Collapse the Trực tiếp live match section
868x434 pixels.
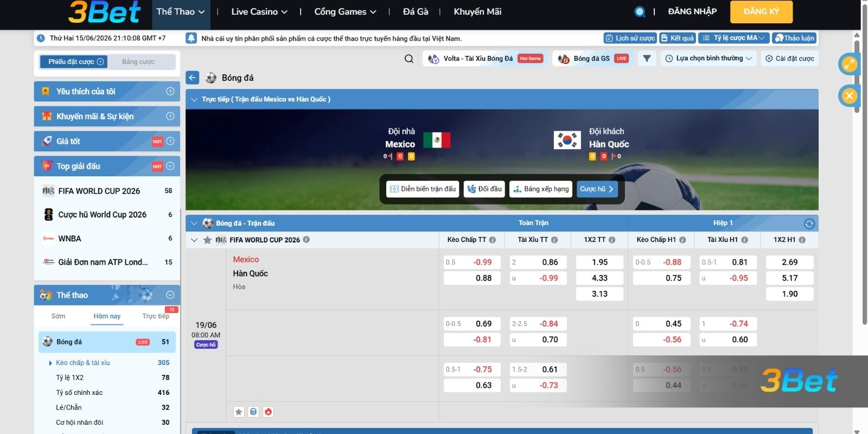coord(194,99)
